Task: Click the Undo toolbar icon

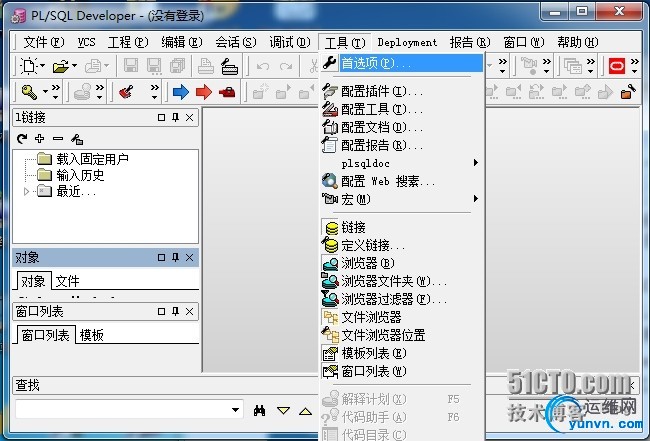Action: click(x=263, y=66)
